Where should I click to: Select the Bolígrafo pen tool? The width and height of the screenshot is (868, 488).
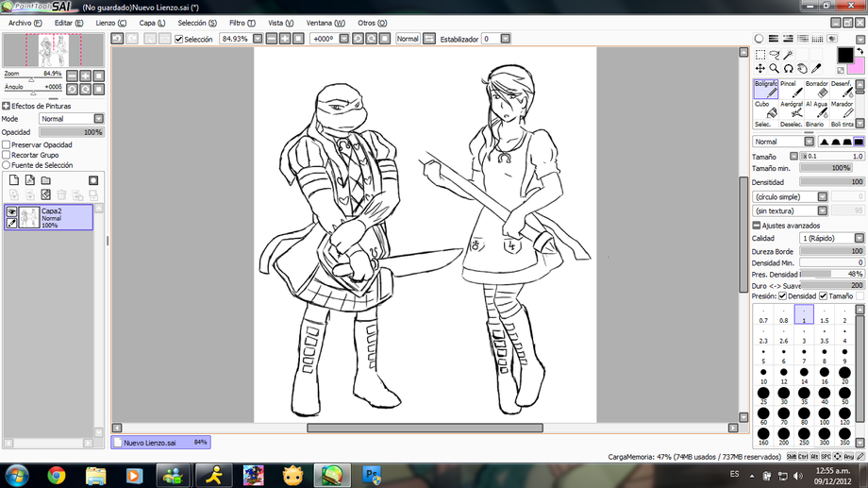pyautogui.click(x=765, y=89)
